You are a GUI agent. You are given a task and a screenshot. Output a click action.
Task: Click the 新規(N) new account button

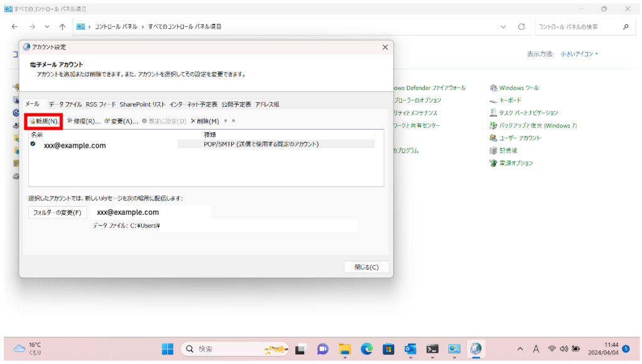44,121
